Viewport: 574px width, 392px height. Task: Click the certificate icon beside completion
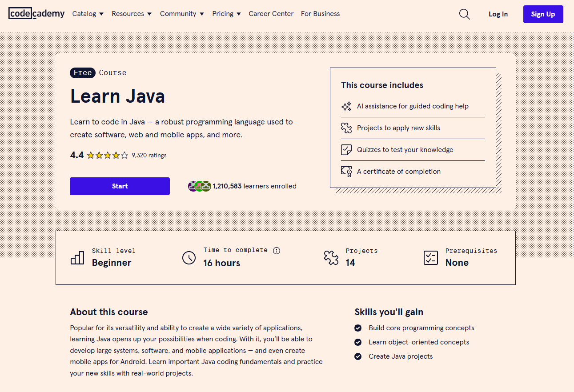[346, 172]
